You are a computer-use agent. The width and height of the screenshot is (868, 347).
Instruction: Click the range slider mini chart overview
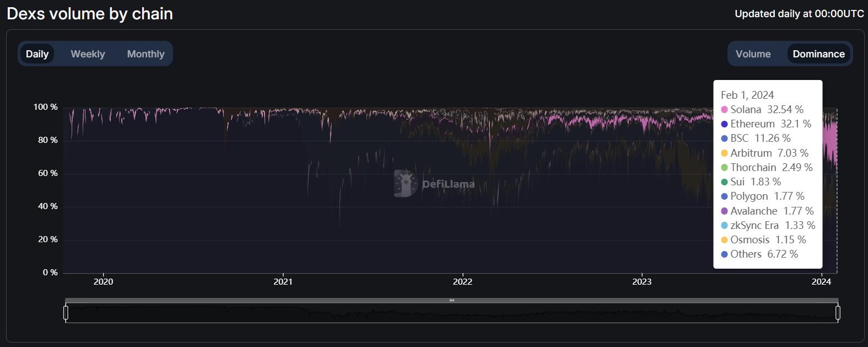point(452,313)
